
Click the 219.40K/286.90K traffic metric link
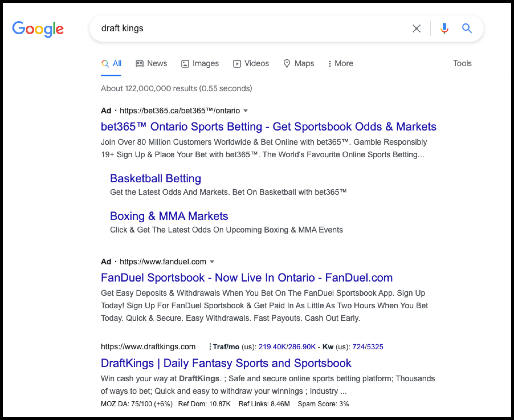[287, 347]
